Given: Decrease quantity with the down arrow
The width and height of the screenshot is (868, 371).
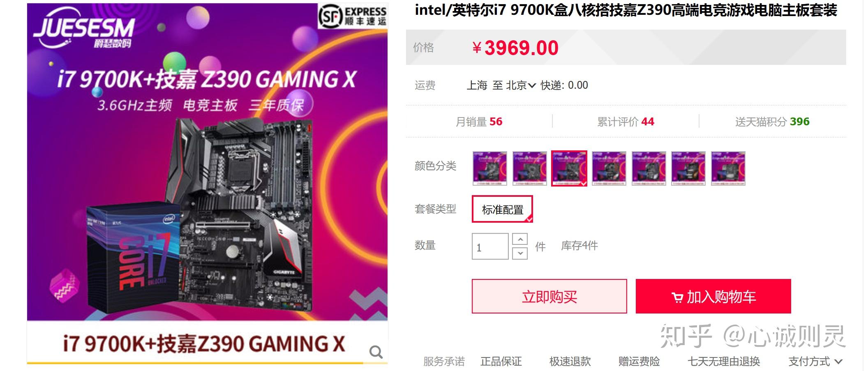Looking at the screenshot, I should [520, 253].
